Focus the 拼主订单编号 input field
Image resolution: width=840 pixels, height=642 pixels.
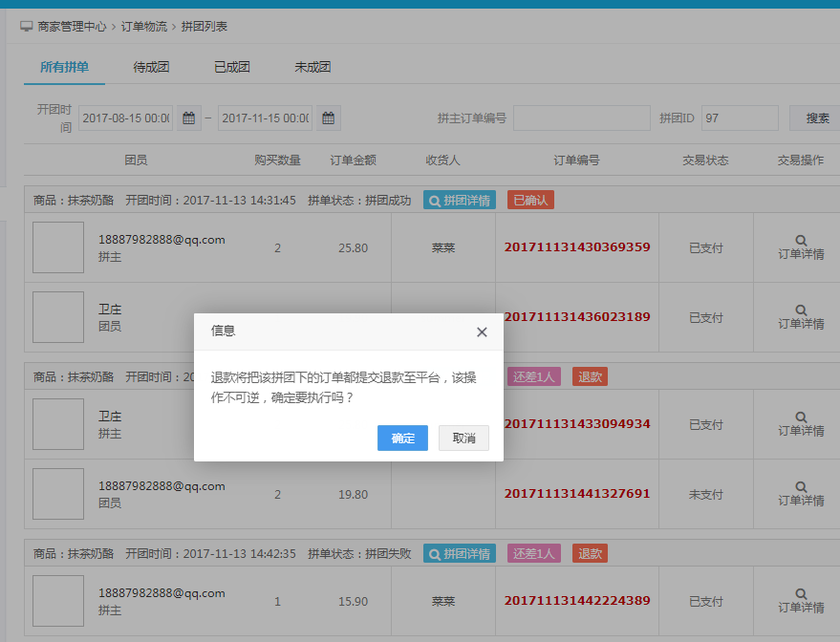click(581, 118)
